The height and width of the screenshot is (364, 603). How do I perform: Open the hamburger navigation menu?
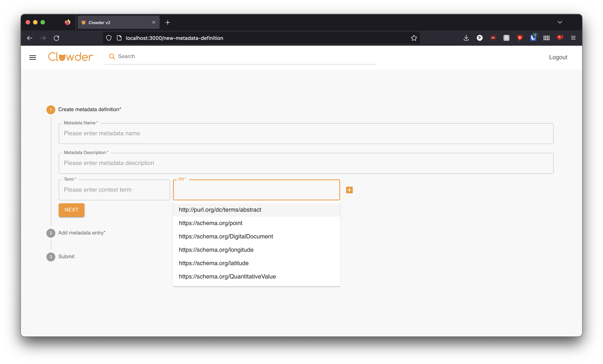tap(32, 58)
